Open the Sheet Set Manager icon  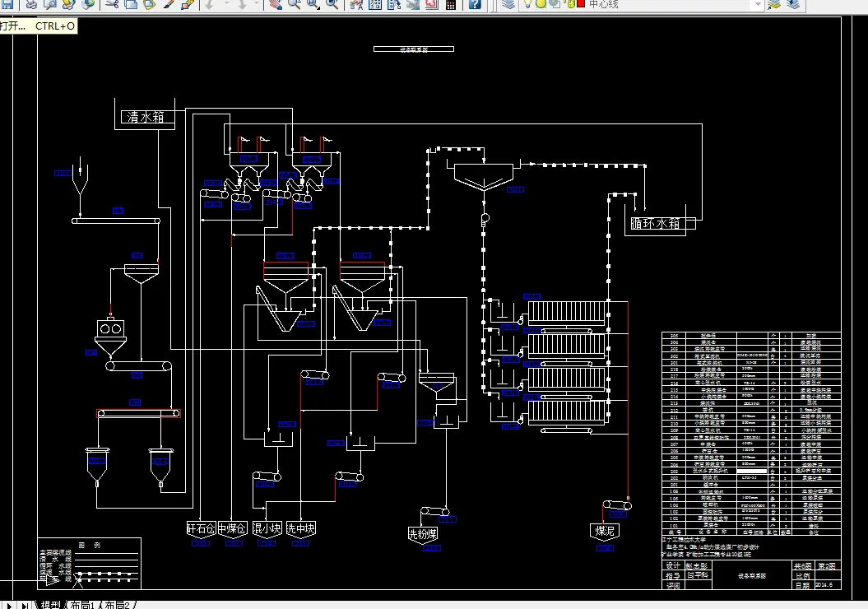pos(413,4)
